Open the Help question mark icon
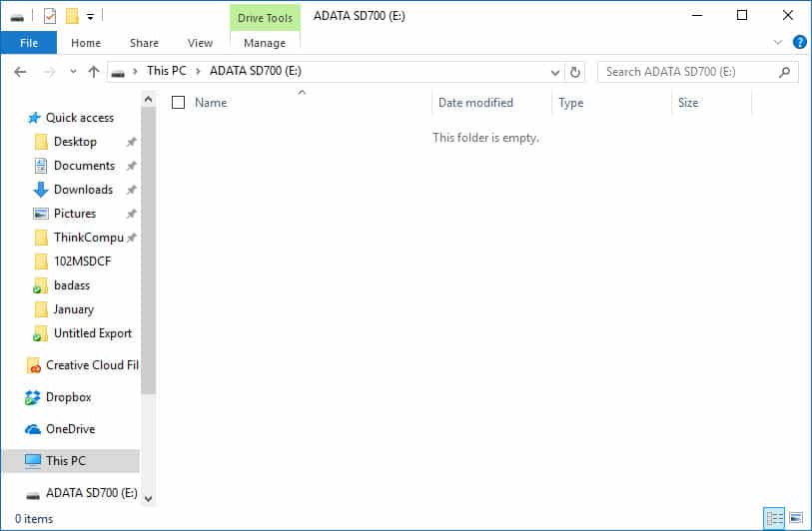The image size is (812, 531). tap(800, 42)
